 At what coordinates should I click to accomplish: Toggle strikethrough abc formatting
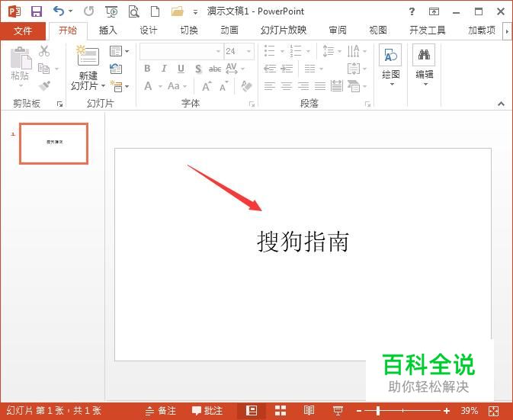click(215, 69)
